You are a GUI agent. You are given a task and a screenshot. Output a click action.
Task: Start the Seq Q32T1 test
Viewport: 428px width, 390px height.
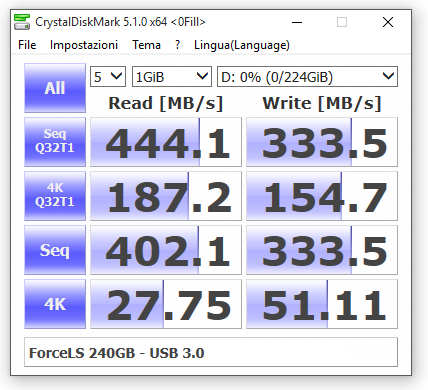coord(55,142)
